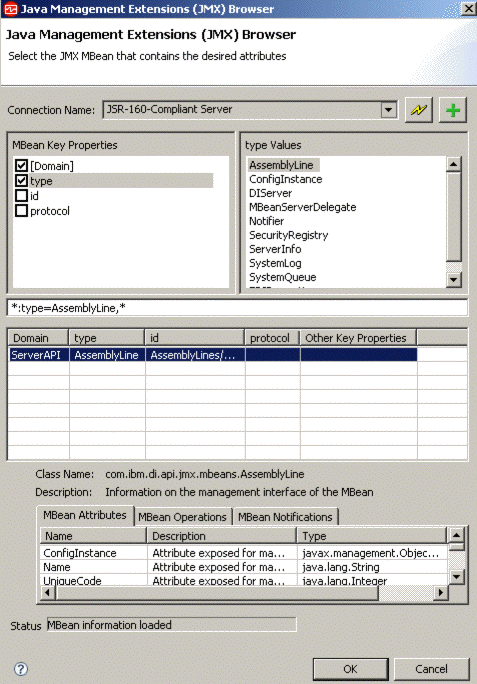Click the Cancel button
The image size is (477, 684).
click(431, 669)
